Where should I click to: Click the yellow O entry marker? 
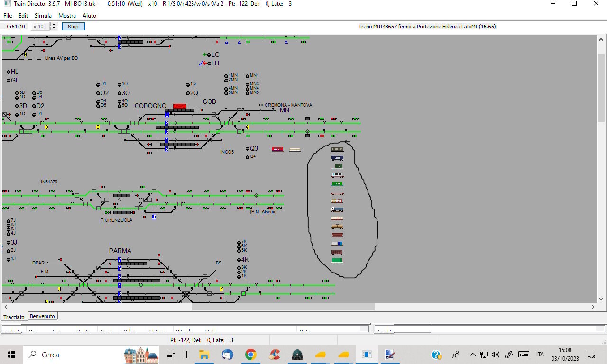pos(98,127)
